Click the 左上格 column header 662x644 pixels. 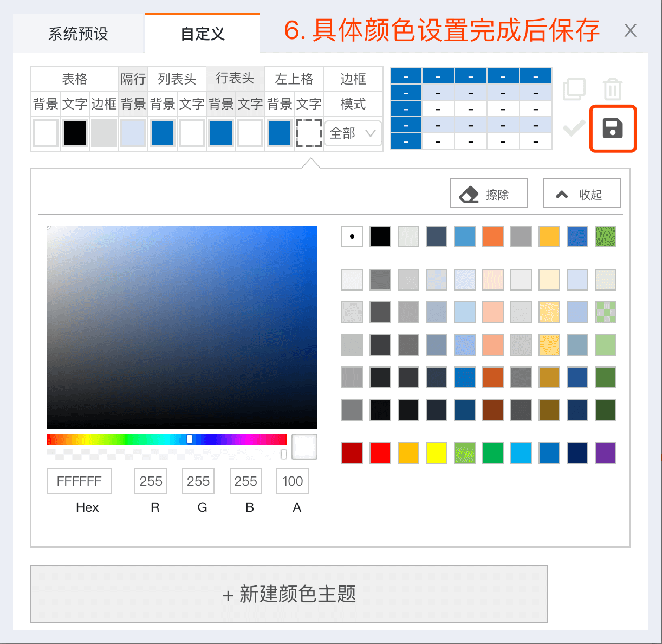tap(294, 79)
